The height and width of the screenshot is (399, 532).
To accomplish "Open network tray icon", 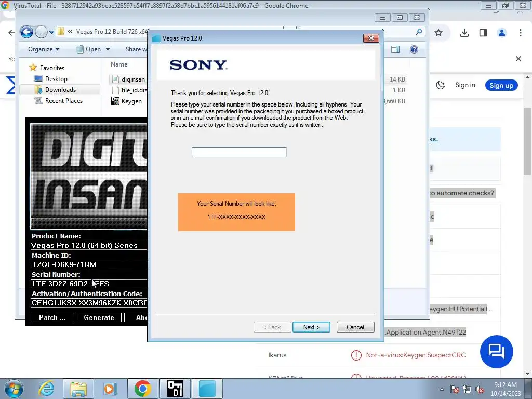I will coord(467,389).
